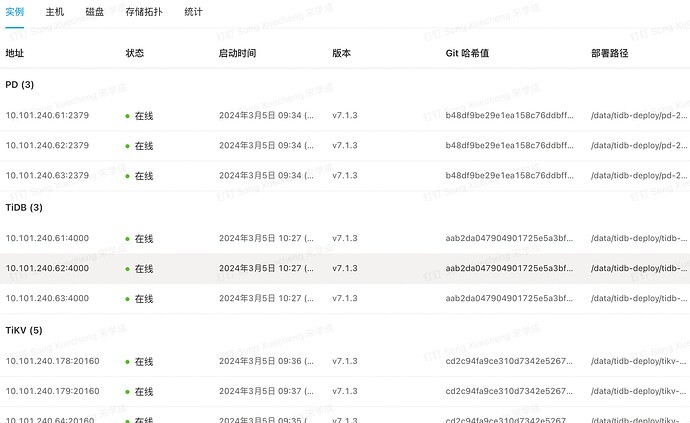This screenshot has width=690, height=423.
Task: Click the 启动时间 column header
Action: click(x=237, y=53)
